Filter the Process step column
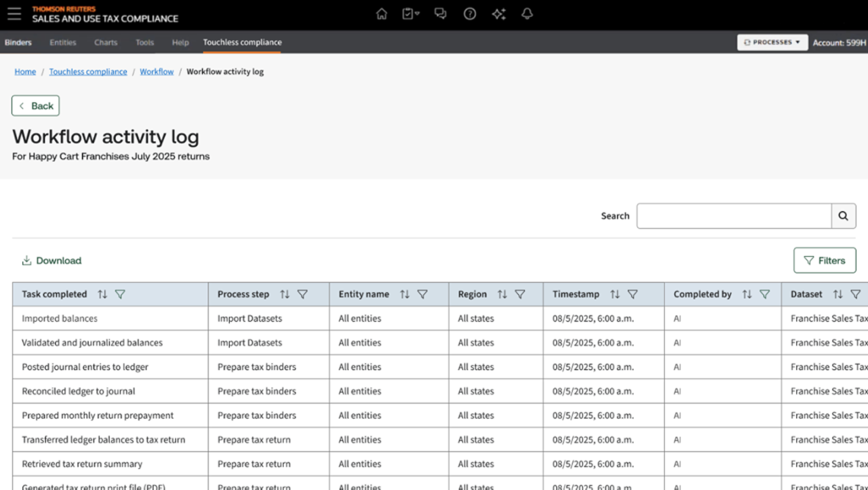 pyautogui.click(x=302, y=295)
